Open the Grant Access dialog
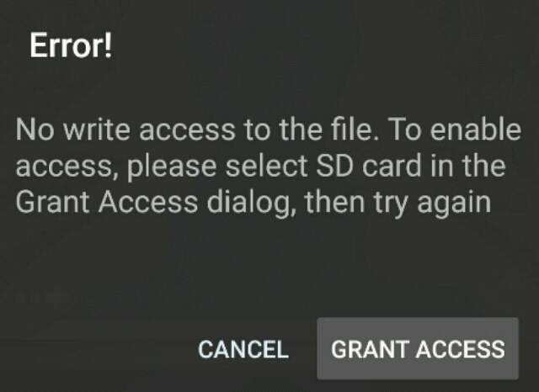The height and width of the screenshot is (392, 539). (x=418, y=349)
